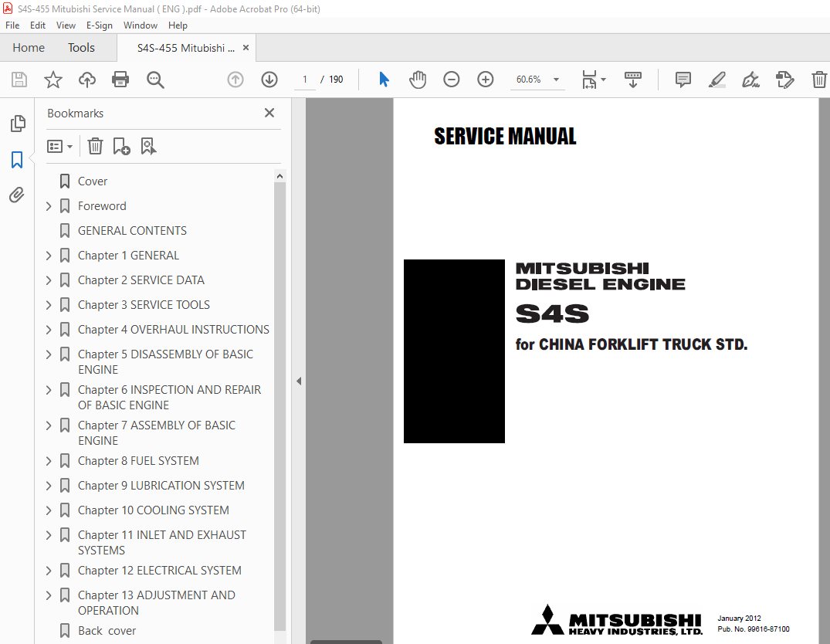The width and height of the screenshot is (830, 644).
Task: Close the Bookmarks panel
Action: [x=269, y=113]
